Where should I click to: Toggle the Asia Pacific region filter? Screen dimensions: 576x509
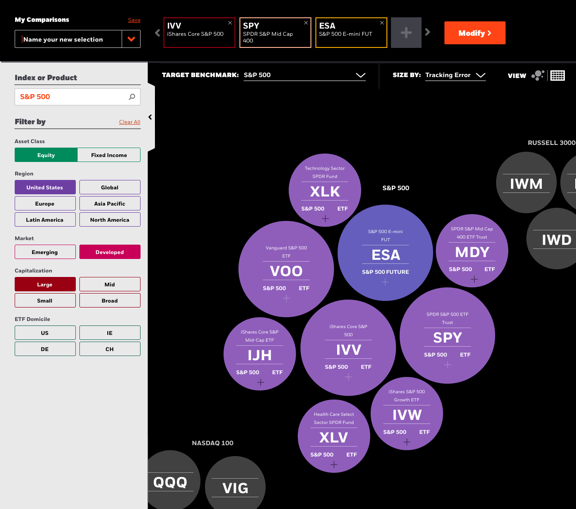coord(110,203)
